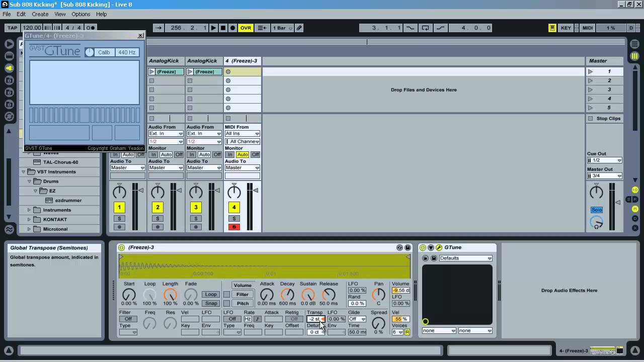Open the Create menu
Viewport: 644px width, 362px height.
click(x=40, y=14)
